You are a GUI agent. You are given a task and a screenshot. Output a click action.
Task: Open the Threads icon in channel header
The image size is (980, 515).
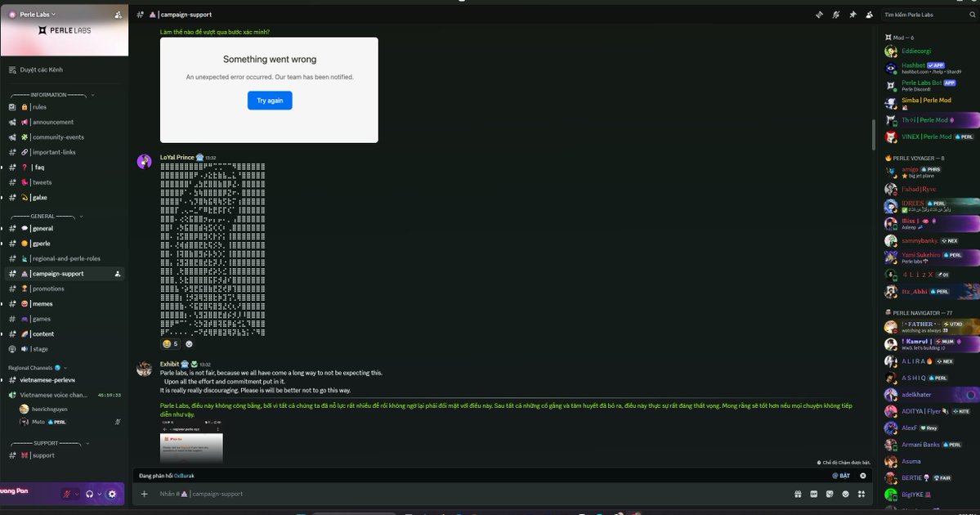(819, 15)
